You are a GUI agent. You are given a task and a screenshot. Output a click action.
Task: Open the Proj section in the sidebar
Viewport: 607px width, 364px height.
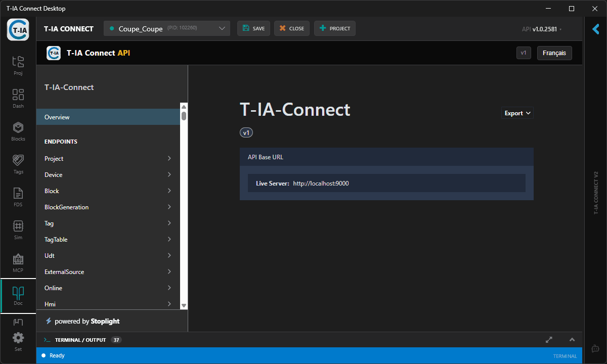point(18,66)
